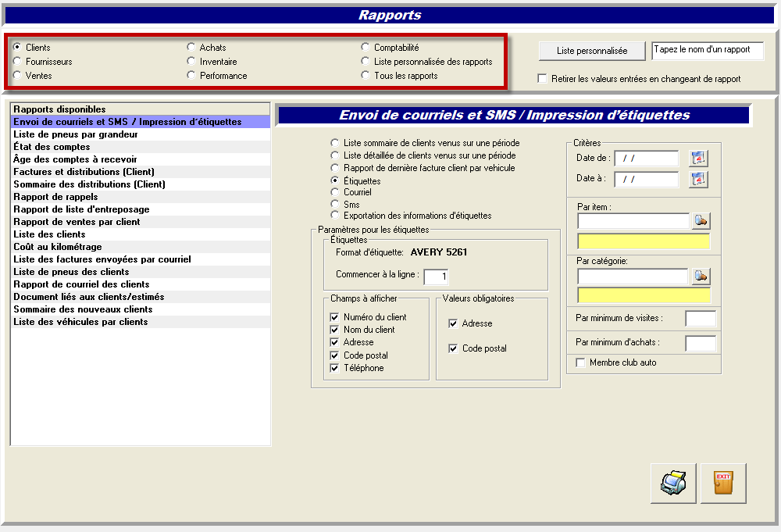This screenshot has width=781, height=532.
Task: Select Liste de pneus des clients report
Action: coord(141,272)
